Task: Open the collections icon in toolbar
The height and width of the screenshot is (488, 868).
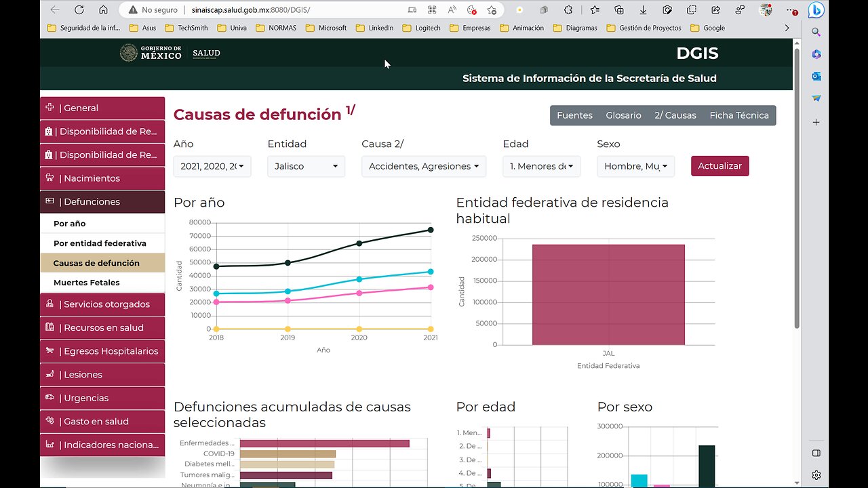Action: [x=618, y=10]
